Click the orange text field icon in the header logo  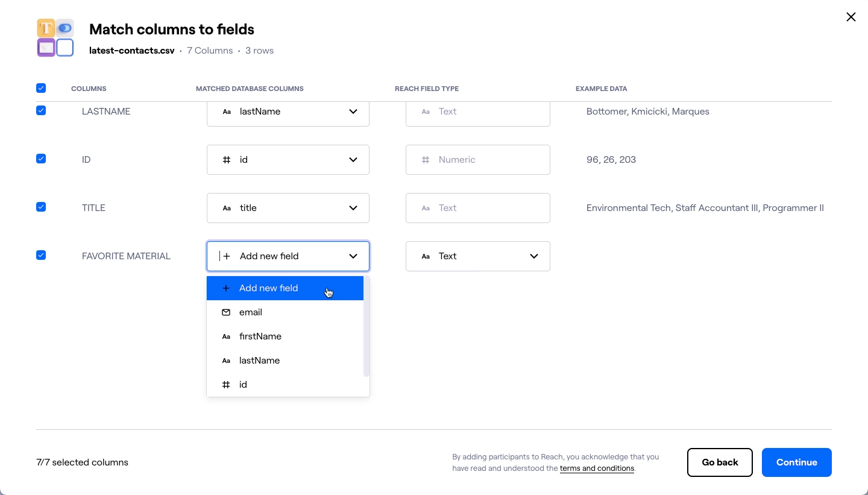(46, 28)
